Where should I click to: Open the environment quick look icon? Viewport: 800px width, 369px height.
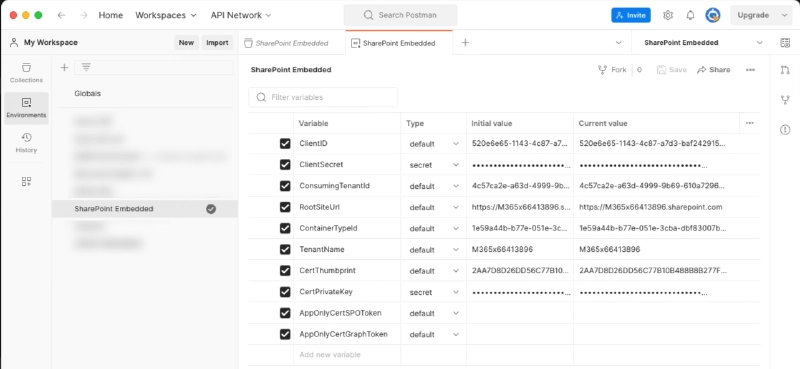(x=785, y=43)
